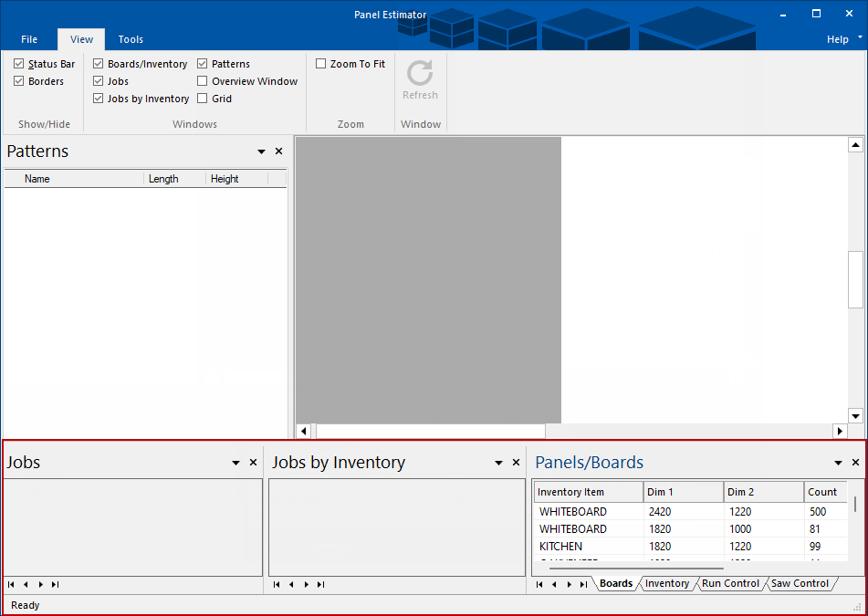Image resolution: width=868 pixels, height=616 pixels.
Task: Open the File menu
Action: click(28, 39)
